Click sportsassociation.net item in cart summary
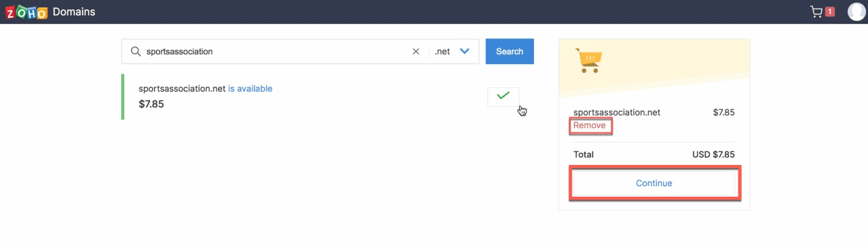868x248 pixels. [617, 112]
